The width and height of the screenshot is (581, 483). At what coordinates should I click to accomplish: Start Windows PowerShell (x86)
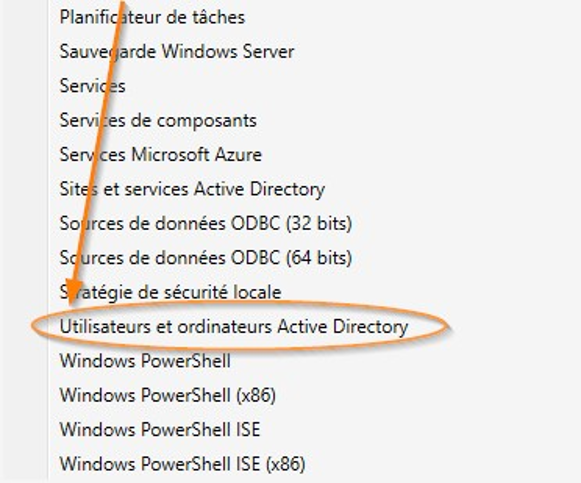pyautogui.click(x=168, y=395)
